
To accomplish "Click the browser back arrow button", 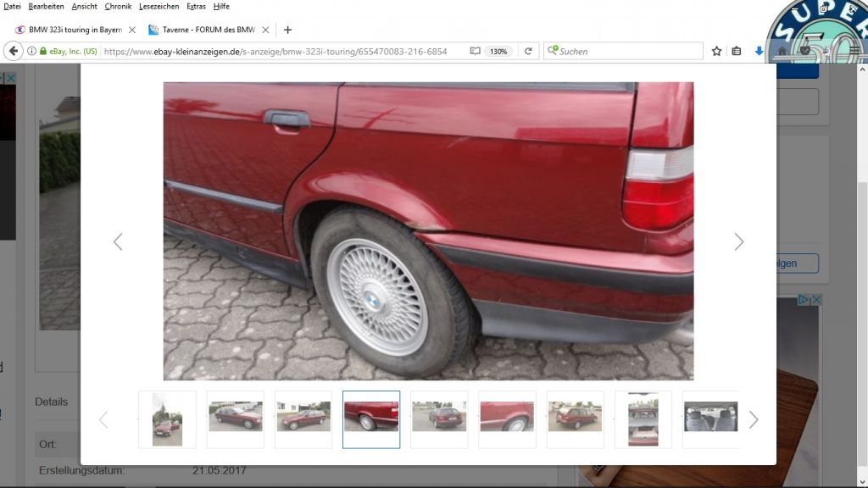I will (14, 51).
